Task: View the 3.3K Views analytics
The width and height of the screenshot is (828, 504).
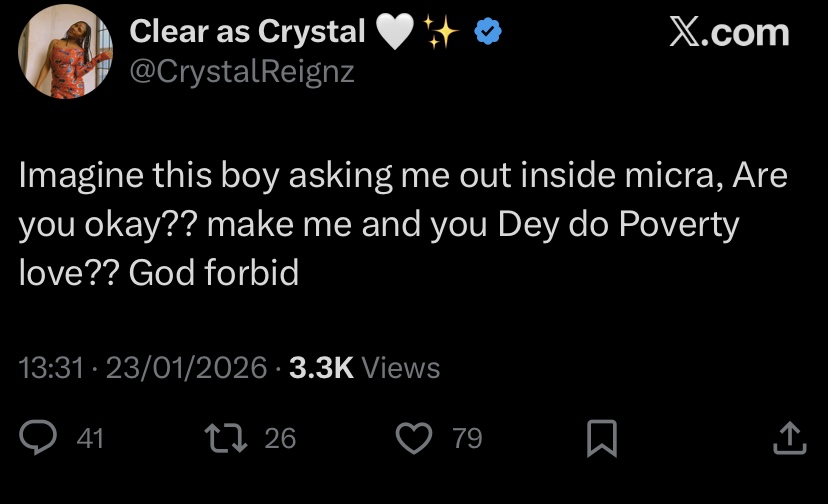Action: tap(364, 368)
